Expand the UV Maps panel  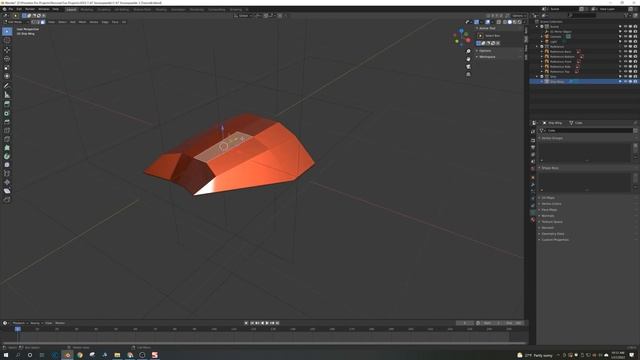click(x=548, y=198)
